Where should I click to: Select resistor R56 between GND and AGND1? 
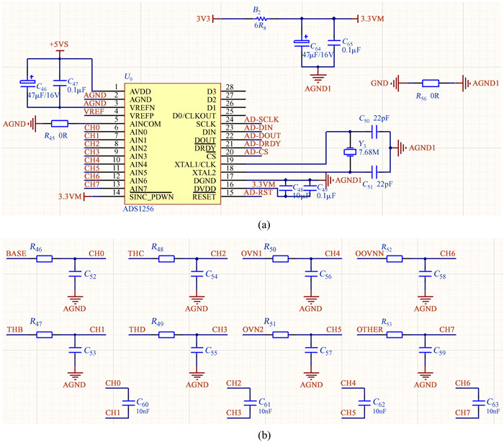tap(431, 84)
